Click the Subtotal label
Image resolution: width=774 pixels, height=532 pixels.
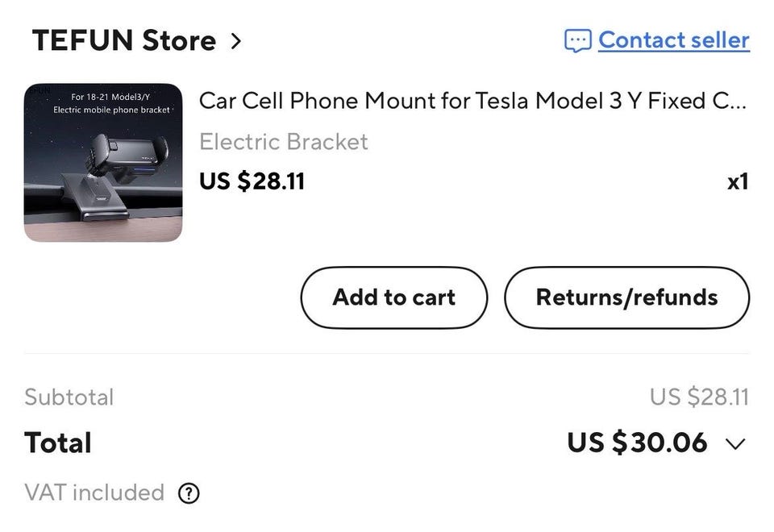pos(69,397)
